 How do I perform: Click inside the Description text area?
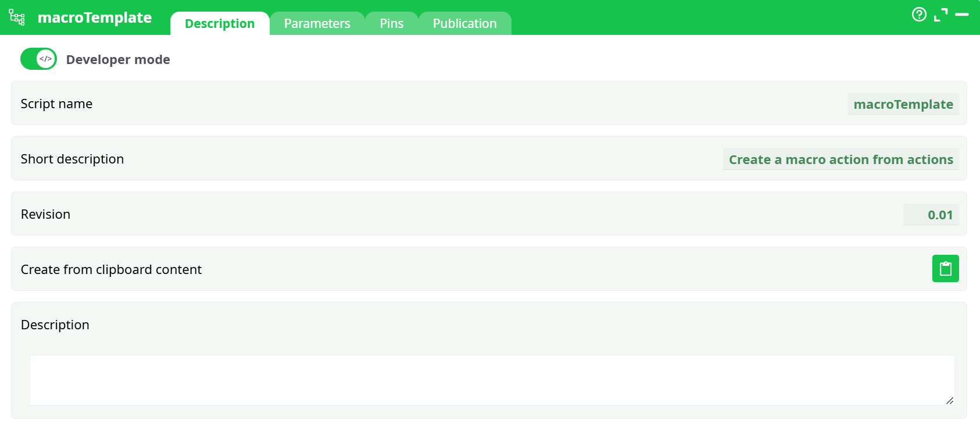(492, 380)
